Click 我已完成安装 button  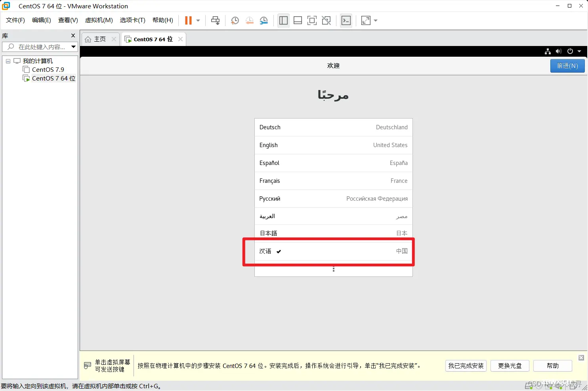(466, 366)
